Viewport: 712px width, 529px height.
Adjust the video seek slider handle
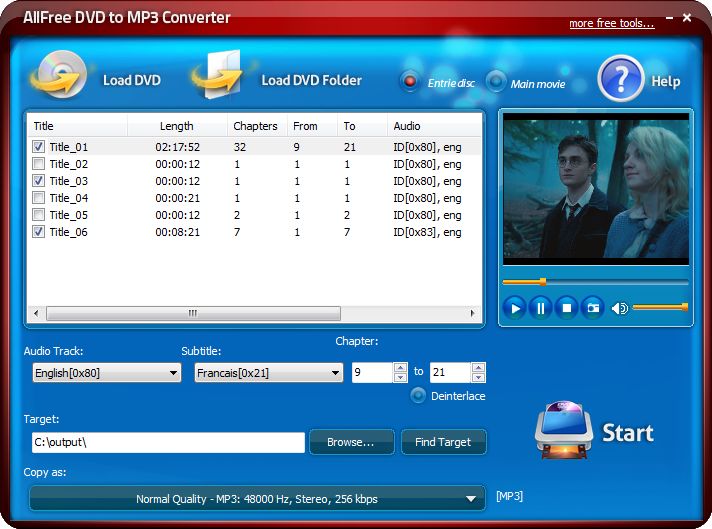point(543,282)
